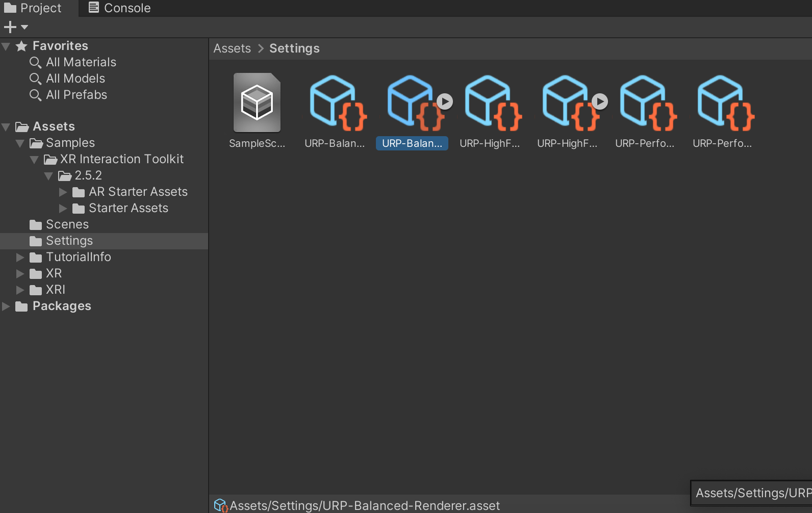The height and width of the screenshot is (513, 812).
Task: Collapse the Assets folder tree
Action: [6, 127]
